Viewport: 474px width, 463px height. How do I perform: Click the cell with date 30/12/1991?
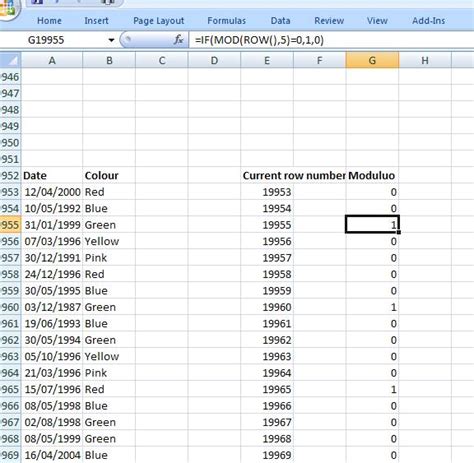click(x=52, y=258)
